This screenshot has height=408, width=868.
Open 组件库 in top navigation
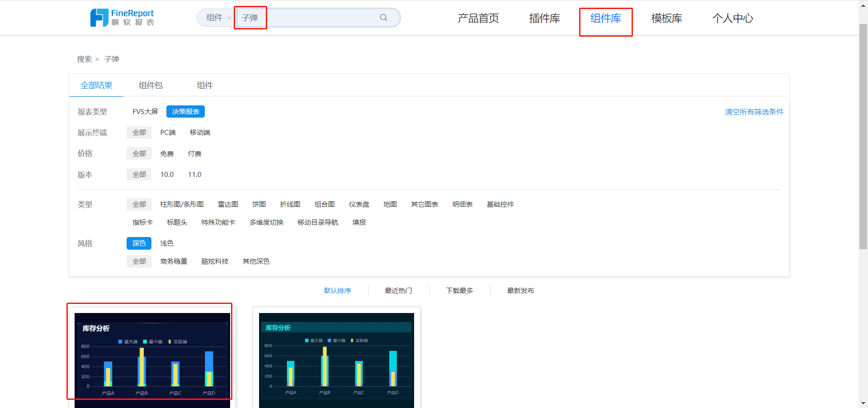point(606,18)
